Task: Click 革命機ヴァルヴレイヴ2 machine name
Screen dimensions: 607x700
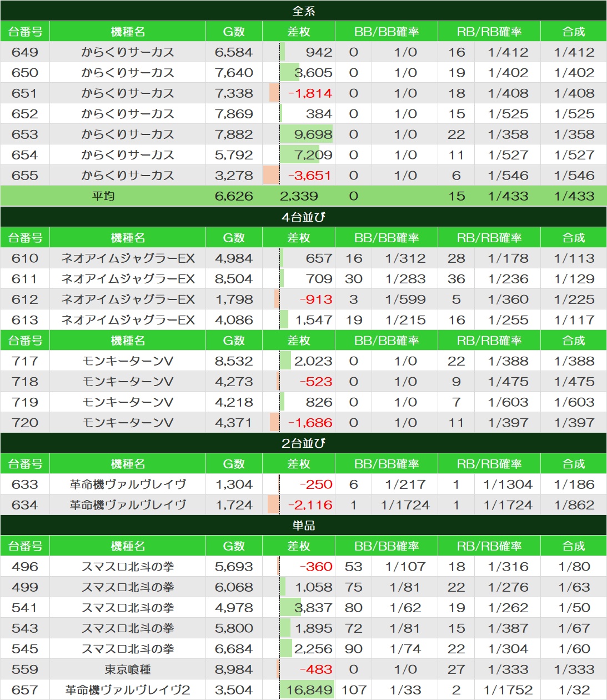Action: click(x=128, y=690)
